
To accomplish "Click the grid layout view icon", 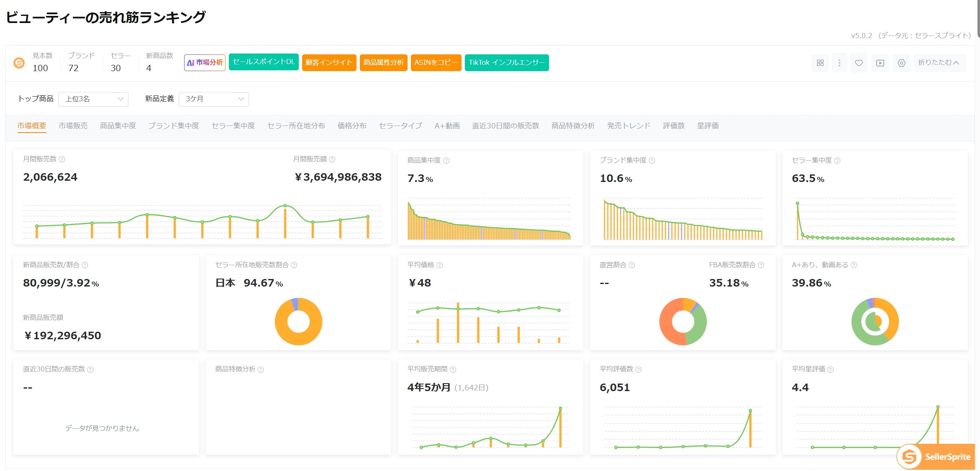I will click(x=820, y=63).
